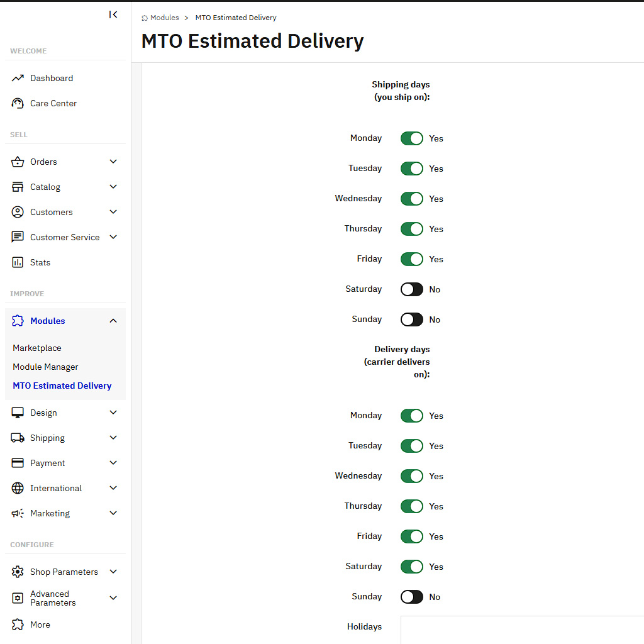
Task: Turn off Saturday delivery day toggle
Action: click(412, 567)
